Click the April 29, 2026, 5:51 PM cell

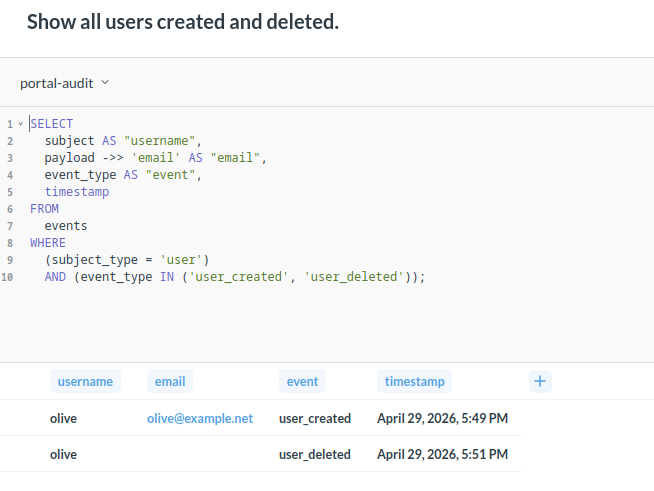coord(443,454)
